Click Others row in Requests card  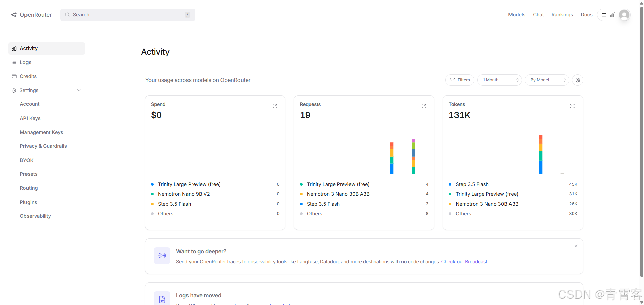[364, 214]
